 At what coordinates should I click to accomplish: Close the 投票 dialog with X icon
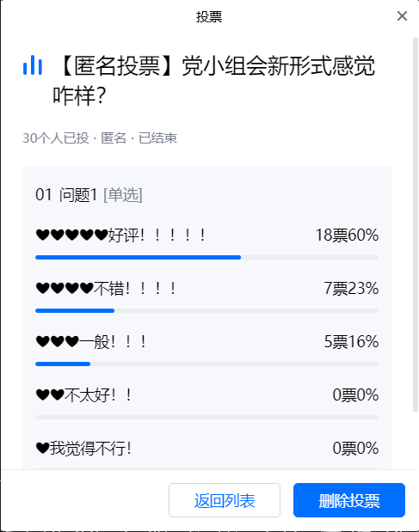402,16
